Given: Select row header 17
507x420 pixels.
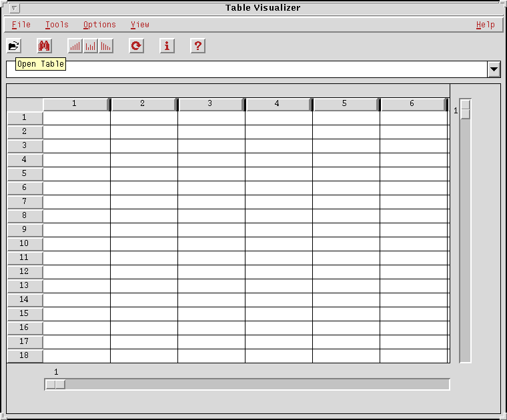Looking at the screenshot, I should pyautogui.click(x=25, y=342).
